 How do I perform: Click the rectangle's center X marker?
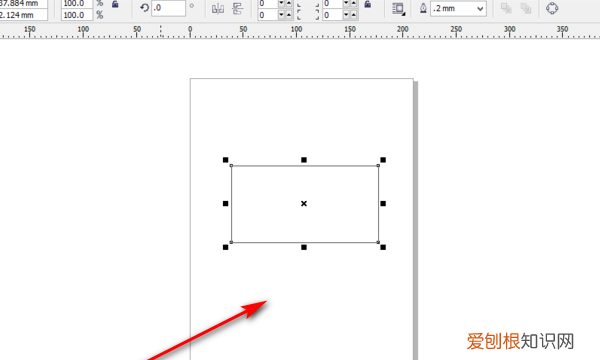tap(304, 204)
